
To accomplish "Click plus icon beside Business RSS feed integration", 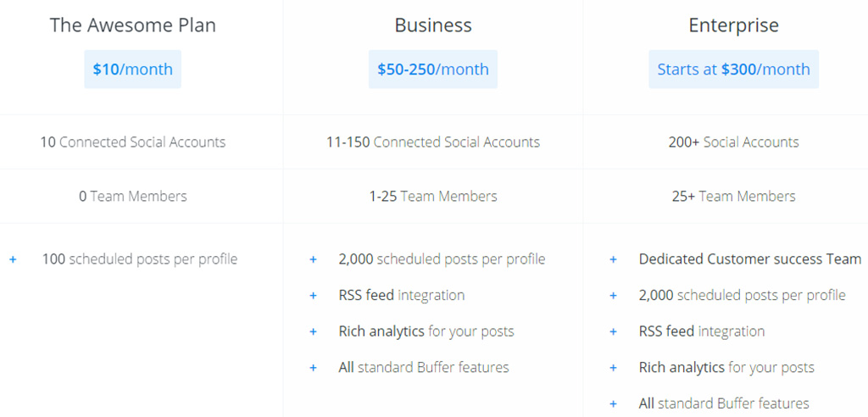I will (313, 296).
